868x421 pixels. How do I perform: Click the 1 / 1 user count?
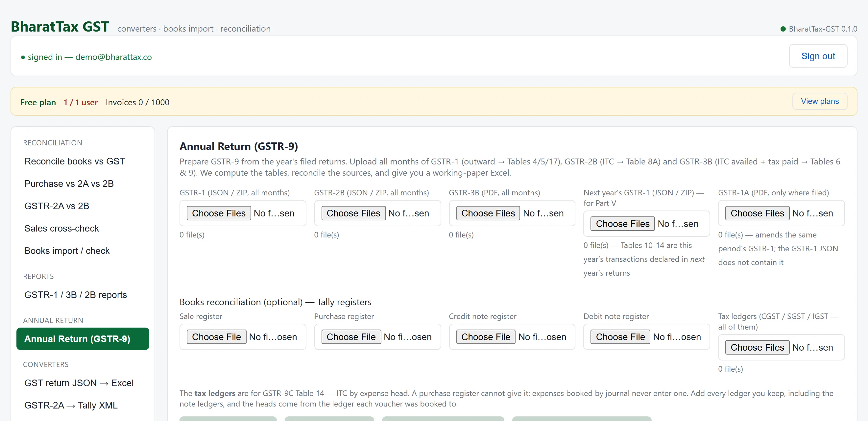(81, 102)
